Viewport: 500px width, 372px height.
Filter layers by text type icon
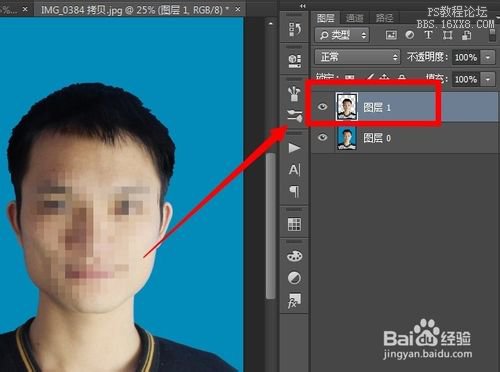tap(428, 35)
